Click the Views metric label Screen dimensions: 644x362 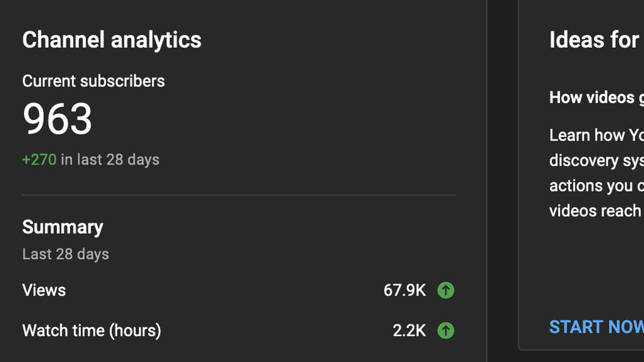(44, 290)
